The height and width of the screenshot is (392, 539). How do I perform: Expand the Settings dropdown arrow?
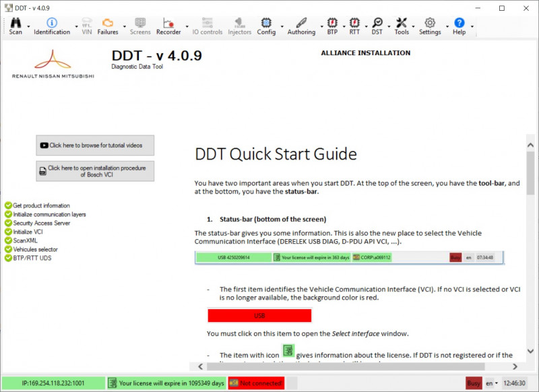[447, 26]
